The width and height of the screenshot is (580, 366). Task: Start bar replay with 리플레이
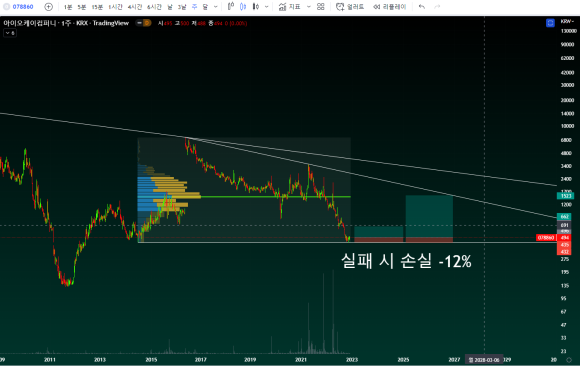click(390, 7)
